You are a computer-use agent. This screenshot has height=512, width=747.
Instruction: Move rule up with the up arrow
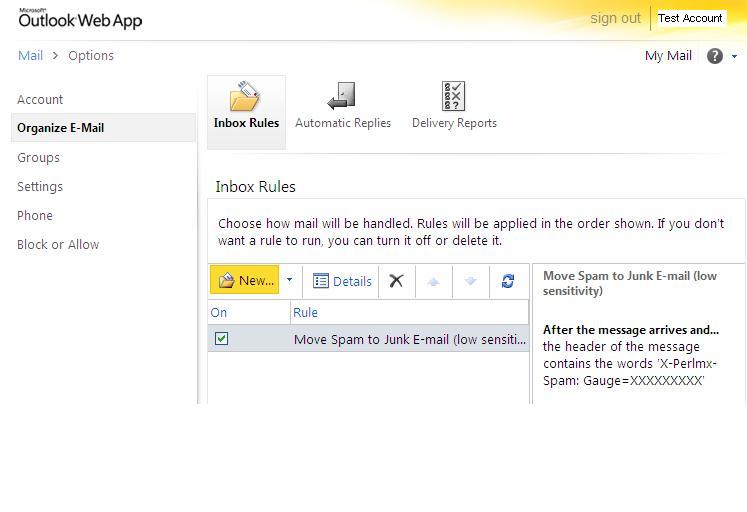pyautogui.click(x=433, y=281)
